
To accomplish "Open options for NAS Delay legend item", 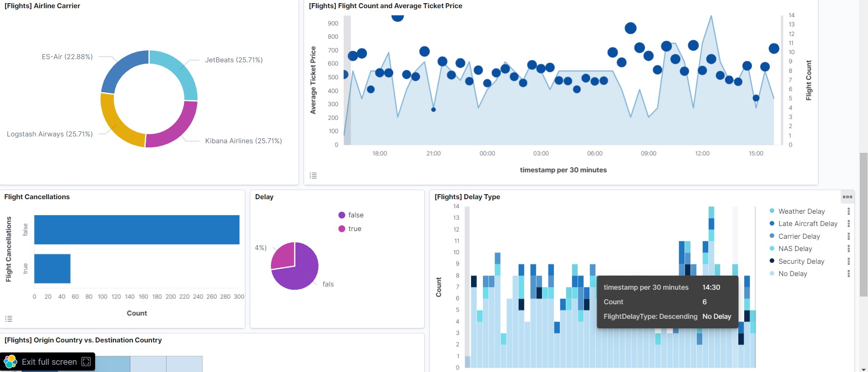I will coord(848,249).
